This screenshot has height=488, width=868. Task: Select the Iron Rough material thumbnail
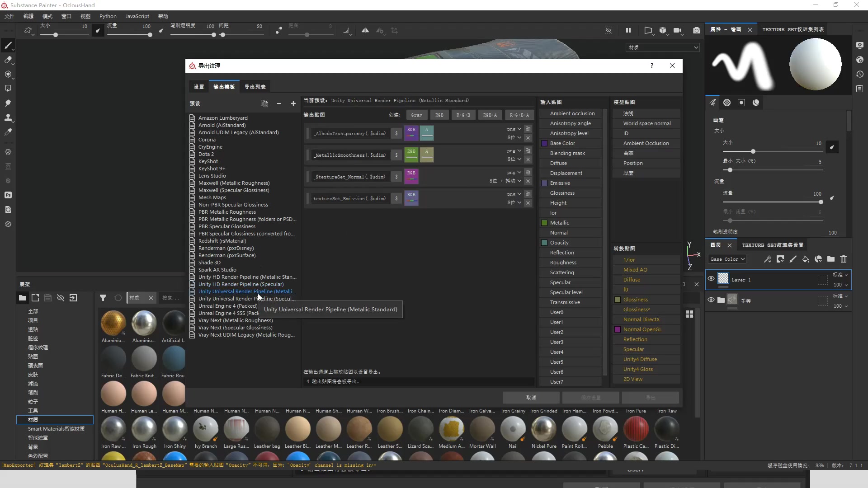click(144, 429)
